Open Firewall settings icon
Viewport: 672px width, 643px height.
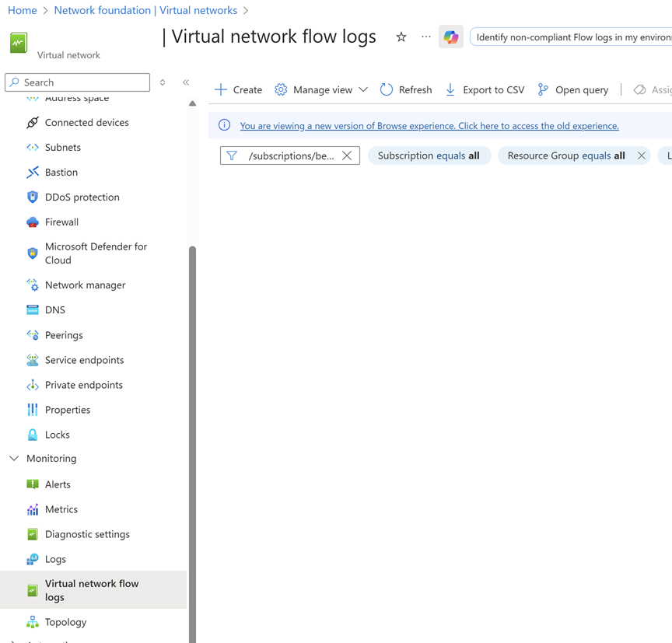tap(33, 222)
